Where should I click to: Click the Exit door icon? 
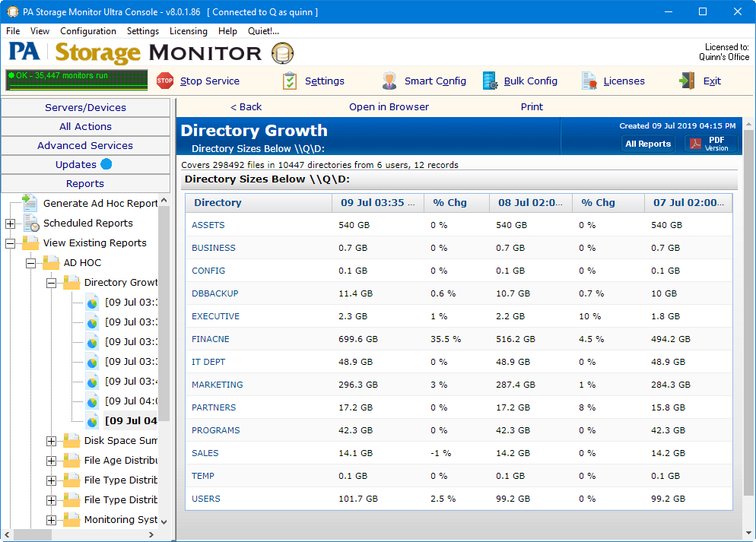[688, 81]
